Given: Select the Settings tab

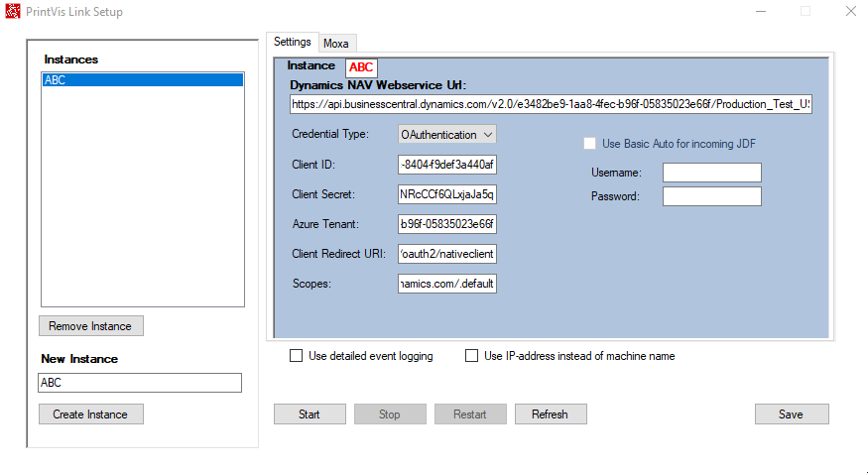Looking at the screenshot, I should (293, 42).
